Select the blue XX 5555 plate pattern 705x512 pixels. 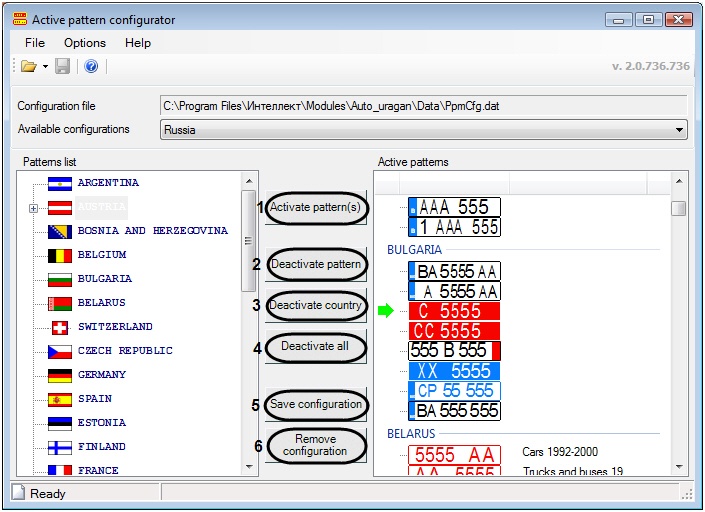click(454, 371)
